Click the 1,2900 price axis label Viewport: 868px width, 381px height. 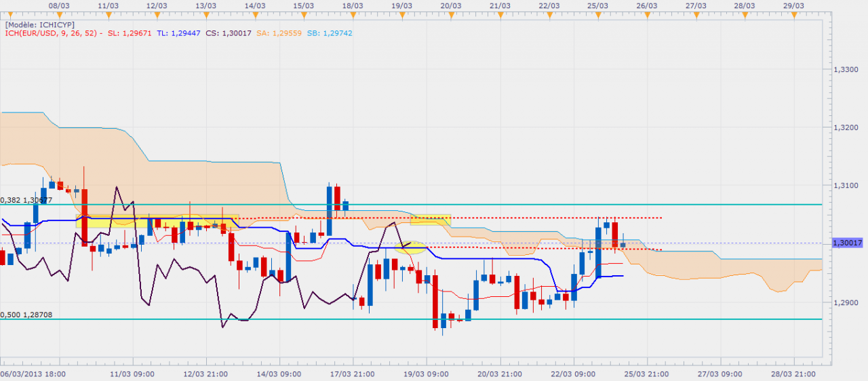click(847, 302)
